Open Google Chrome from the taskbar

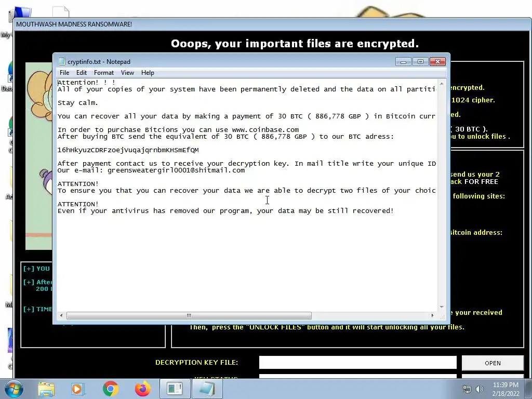pyautogui.click(x=110, y=389)
